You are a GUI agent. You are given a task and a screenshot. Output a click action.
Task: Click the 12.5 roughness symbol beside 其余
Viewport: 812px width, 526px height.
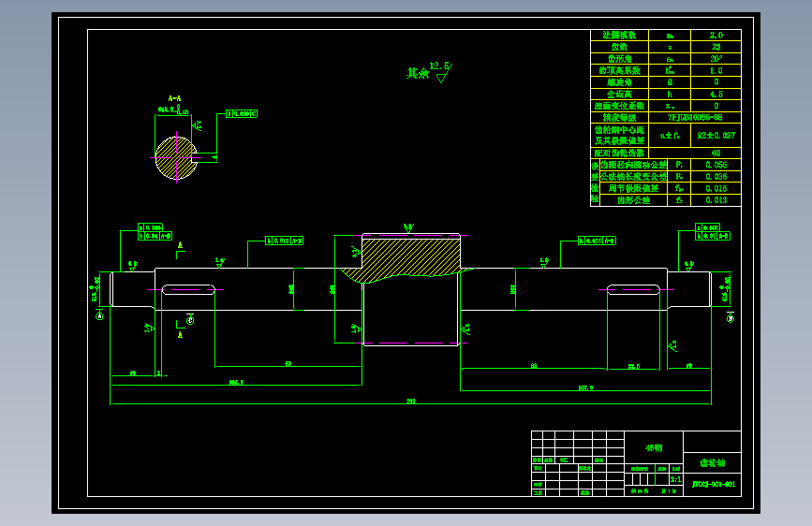(x=441, y=72)
